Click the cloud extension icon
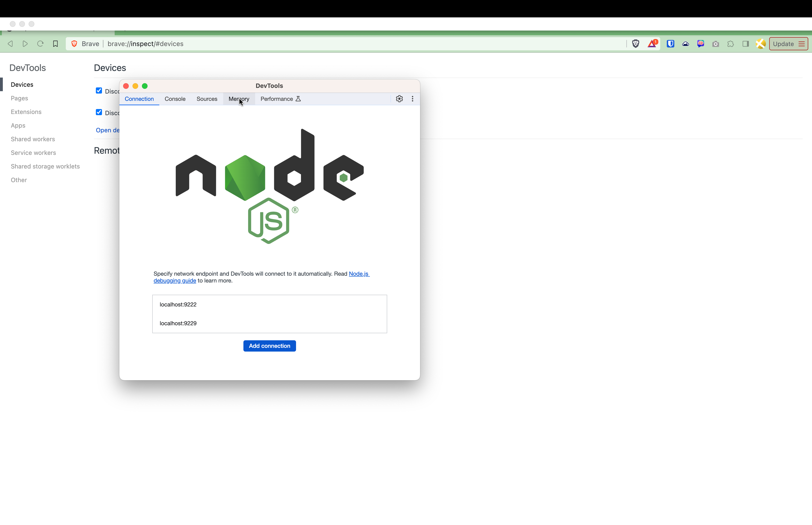This screenshot has width=812, height=525. [686, 44]
